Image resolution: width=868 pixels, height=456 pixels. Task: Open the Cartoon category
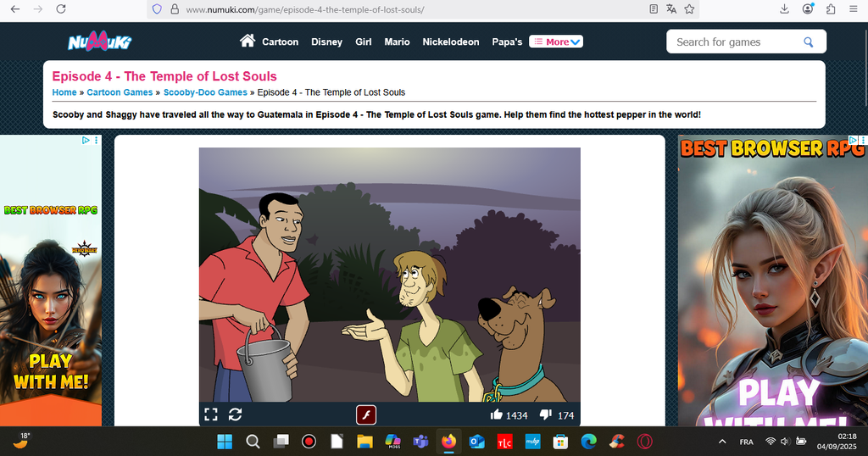280,42
